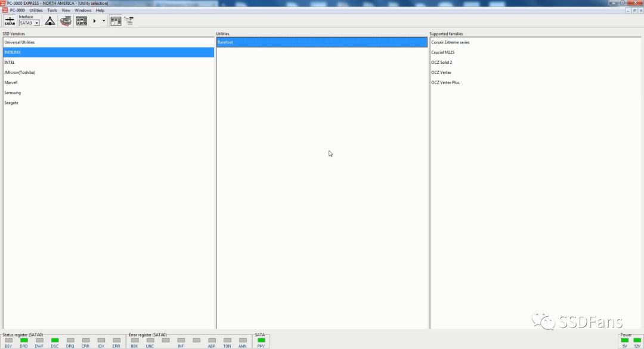Screen dimensions: 644x349
Task: Select Seagate vendor row
Action: pos(109,103)
